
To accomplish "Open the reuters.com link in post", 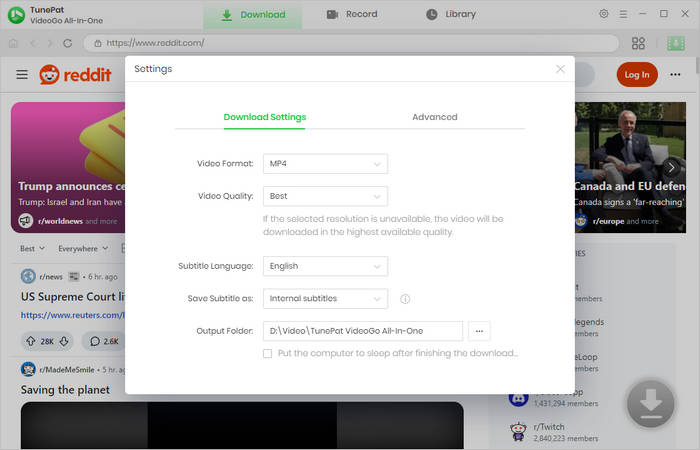I will (72, 315).
